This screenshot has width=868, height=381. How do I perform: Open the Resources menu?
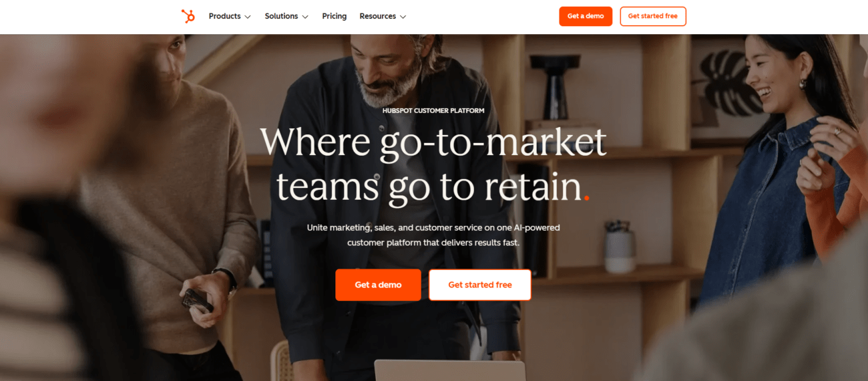click(377, 16)
